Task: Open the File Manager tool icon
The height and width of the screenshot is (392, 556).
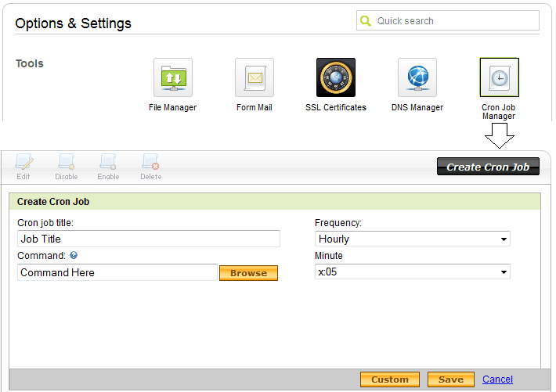Action: point(173,77)
